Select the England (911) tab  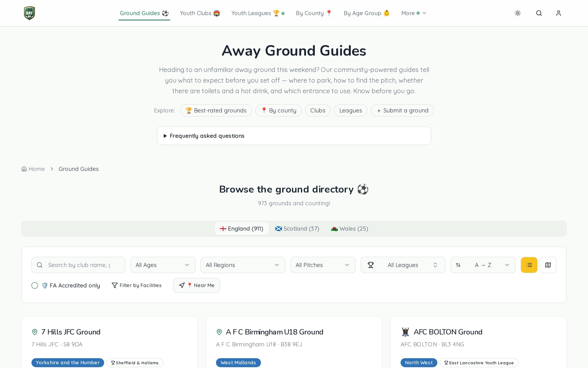pos(242,229)
